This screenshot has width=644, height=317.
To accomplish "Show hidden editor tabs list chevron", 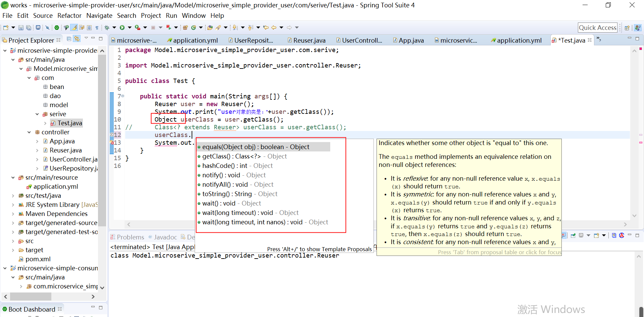I will (599, 40).
